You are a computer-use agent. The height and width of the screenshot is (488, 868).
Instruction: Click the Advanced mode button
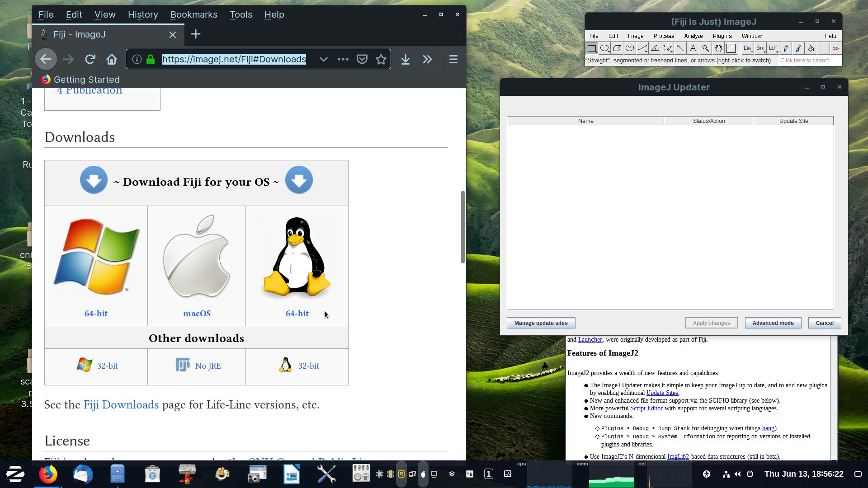click(773, 323)
